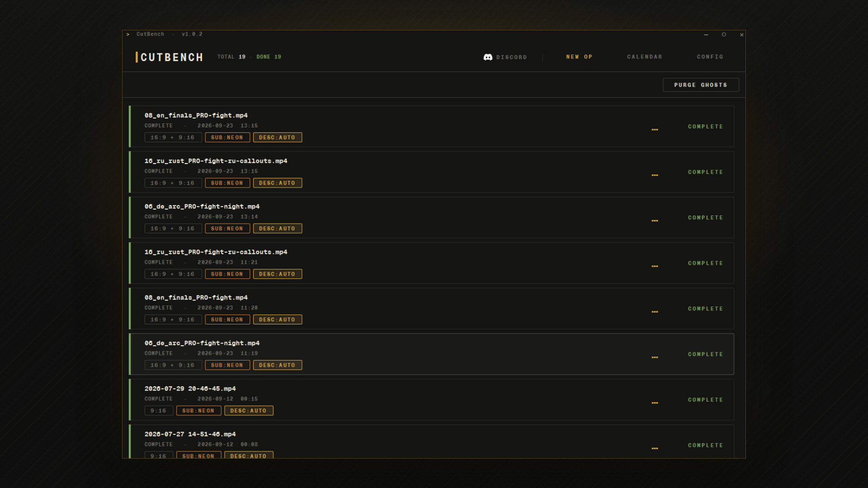Image resolution: width=868 pixels, height=488 pixels.
Task: Click 16:9 + 9:16 tag on 16_ru_rust 13:15 row
Action: point(173,183)
